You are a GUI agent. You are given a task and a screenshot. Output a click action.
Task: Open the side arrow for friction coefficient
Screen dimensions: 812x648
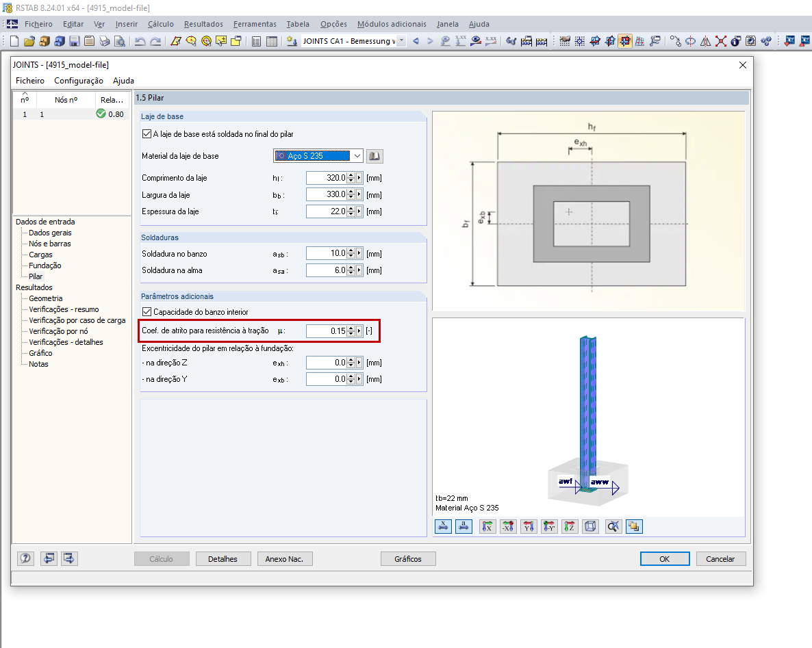click(x=359, y=331)
